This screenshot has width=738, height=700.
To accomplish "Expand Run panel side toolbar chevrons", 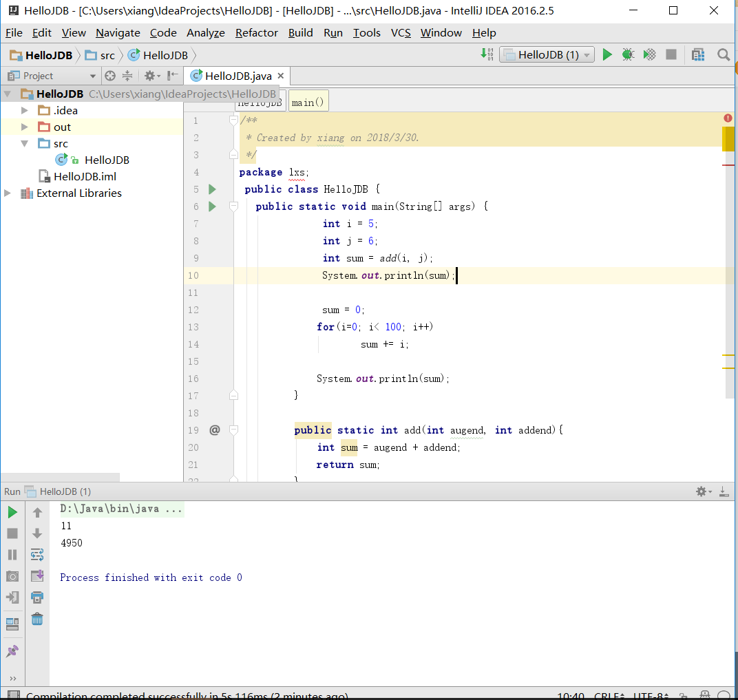I will [12, 678].
